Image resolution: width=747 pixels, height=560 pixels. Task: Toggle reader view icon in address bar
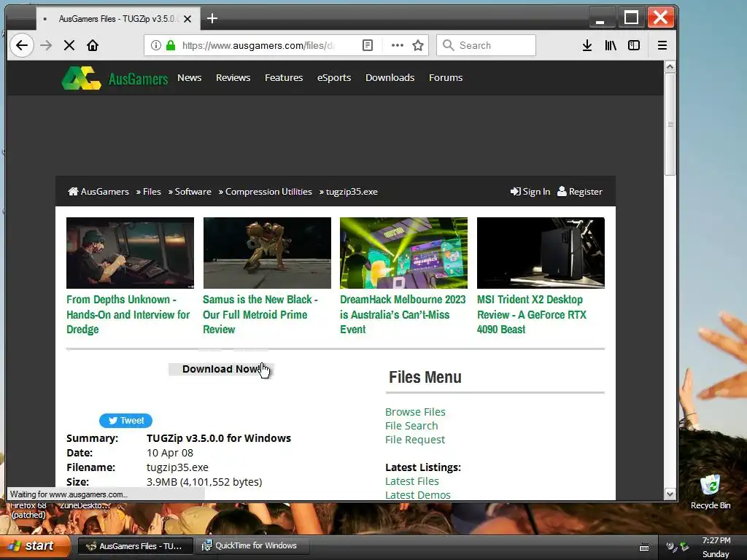point(368,45)
